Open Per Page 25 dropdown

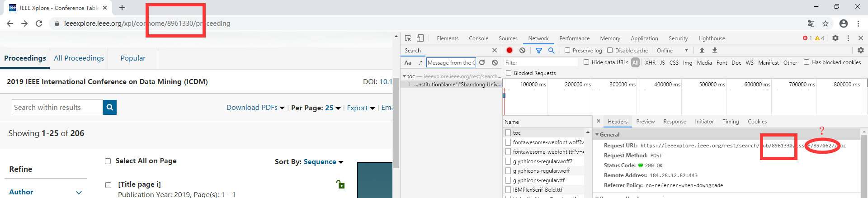coord(316,108)
